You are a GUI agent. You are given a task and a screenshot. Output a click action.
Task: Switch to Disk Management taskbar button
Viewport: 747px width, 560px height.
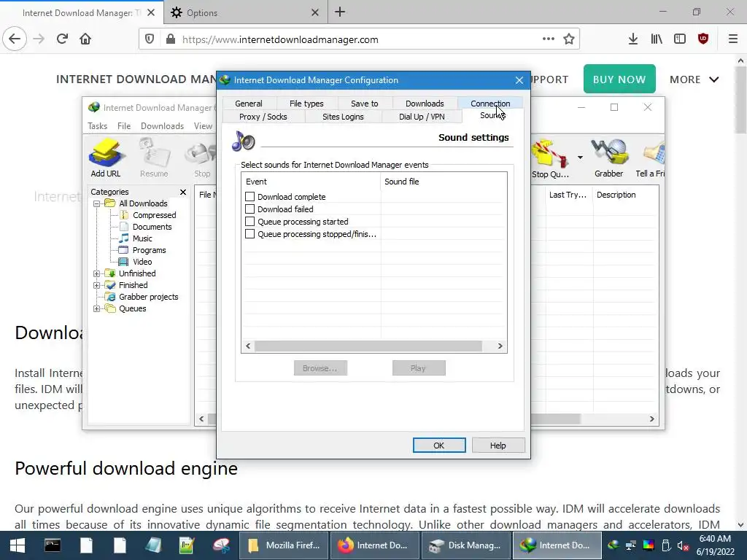tap(466, 545)
